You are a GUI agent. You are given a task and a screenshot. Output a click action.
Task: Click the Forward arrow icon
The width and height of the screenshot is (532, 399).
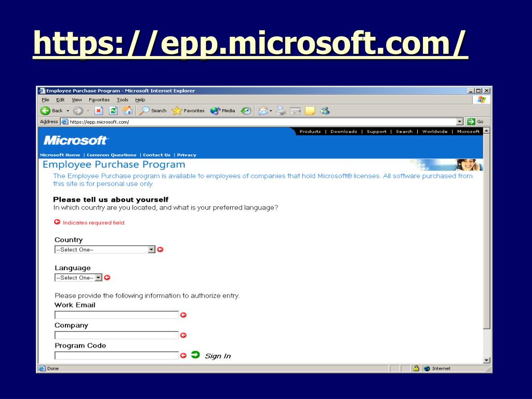(x=78, y=111)
